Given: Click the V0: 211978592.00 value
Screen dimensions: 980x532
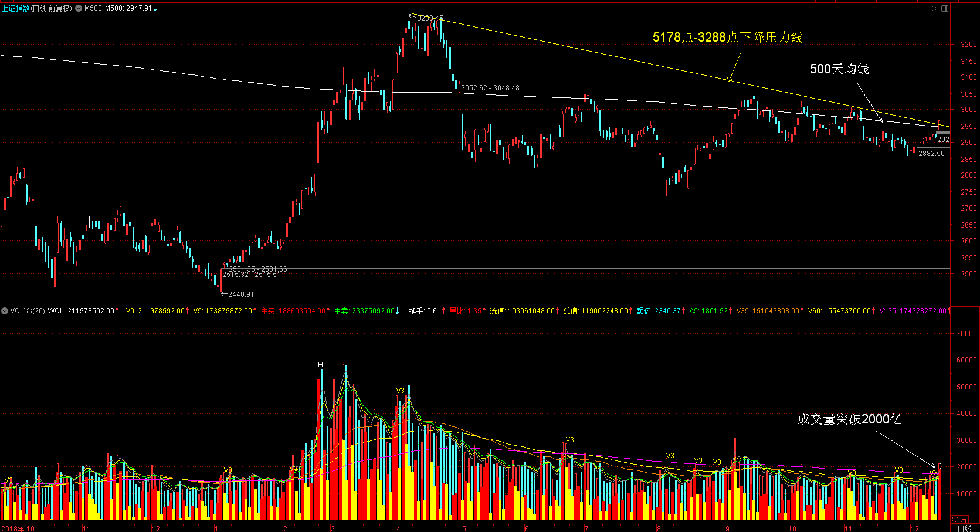Looking at the screenshot, I should (155, 311).
